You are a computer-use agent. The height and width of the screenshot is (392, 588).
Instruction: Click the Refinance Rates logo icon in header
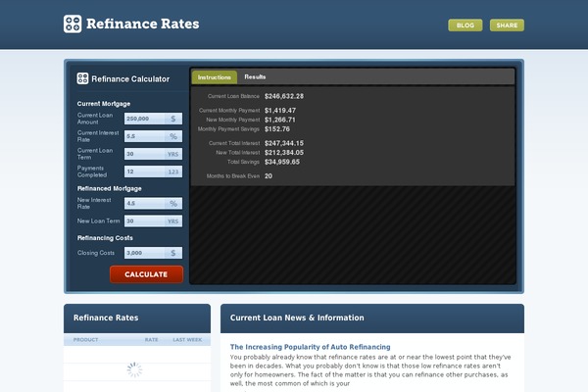[73, 24]
